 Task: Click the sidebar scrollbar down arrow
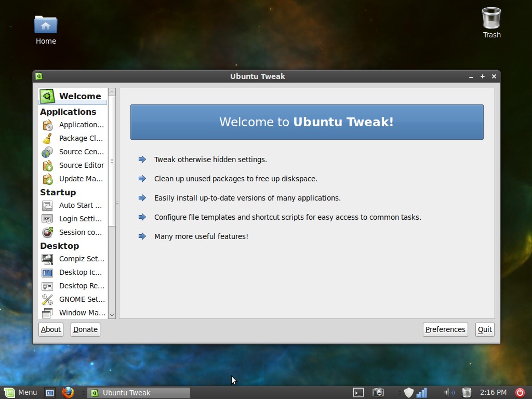pos(112,315)
